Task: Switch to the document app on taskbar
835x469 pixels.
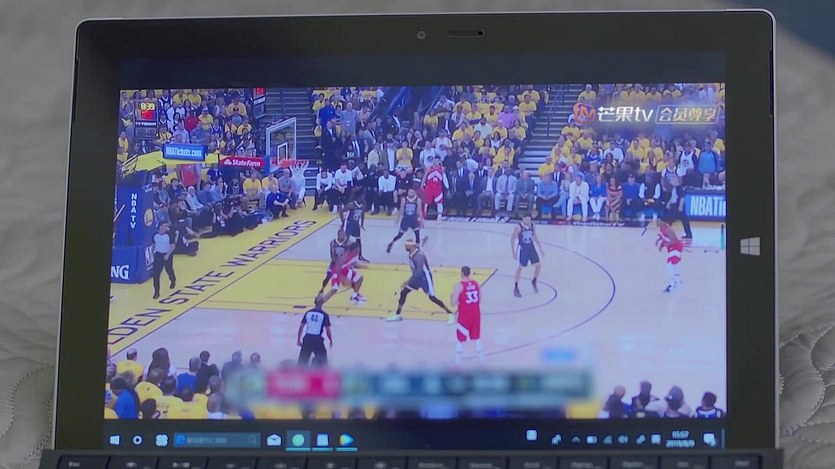Action: coord(322,440)
